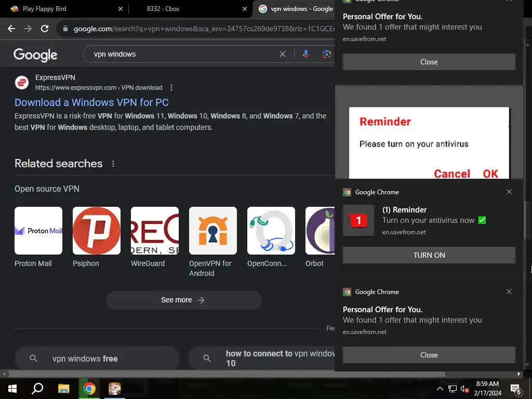The height and width of the screenshot is (399, 532).
Task: Click the muted volume tray icon
Action: [464, 389]
